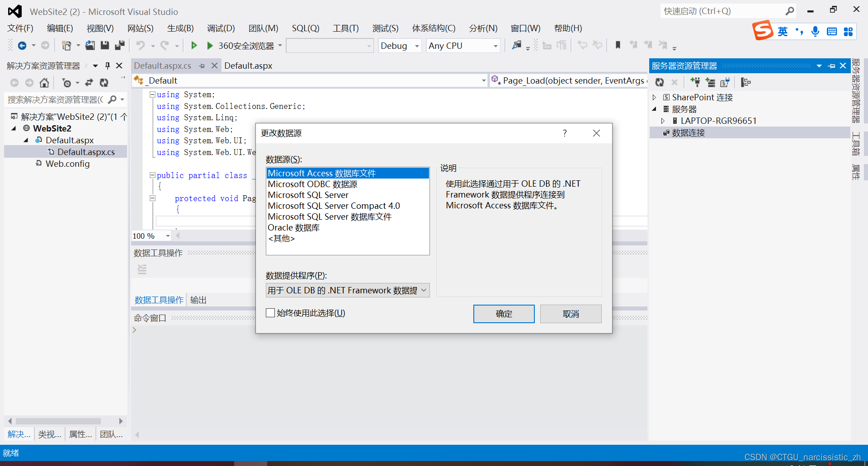Run with 360安全浏览器 green play button
Screen dimensions: 868x466
coord(210,46)
